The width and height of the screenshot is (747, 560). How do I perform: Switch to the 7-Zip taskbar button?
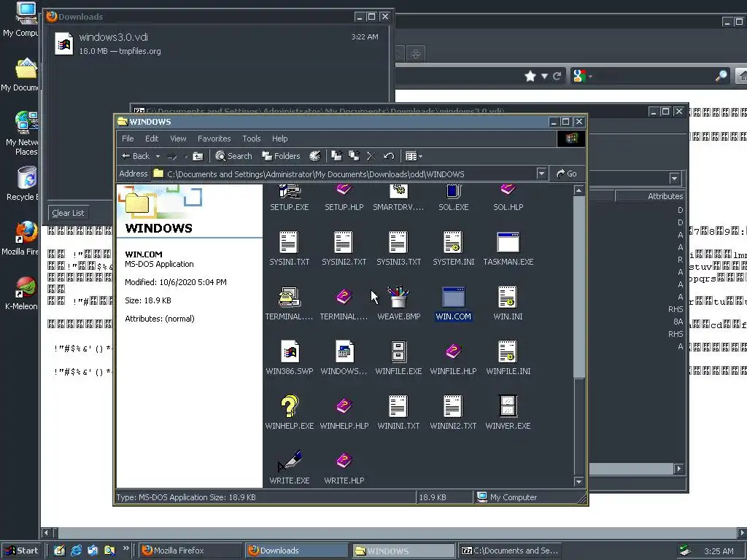pos(508,551)
